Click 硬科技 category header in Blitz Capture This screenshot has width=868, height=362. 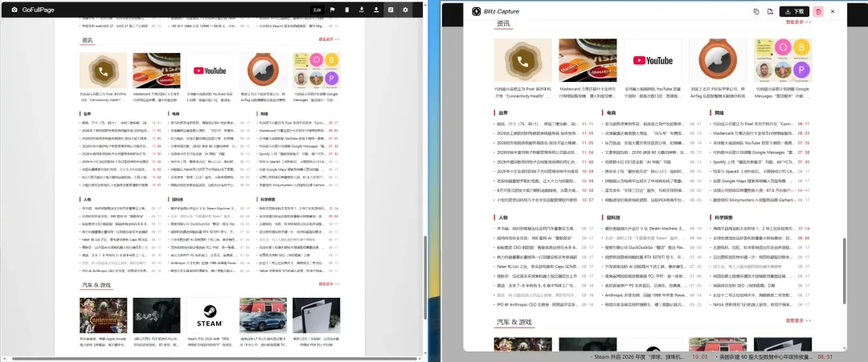(613, 218)
